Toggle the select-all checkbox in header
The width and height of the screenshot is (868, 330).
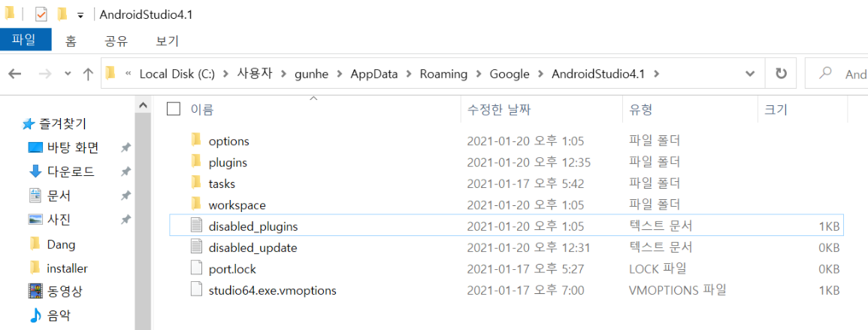click(174, 109)
